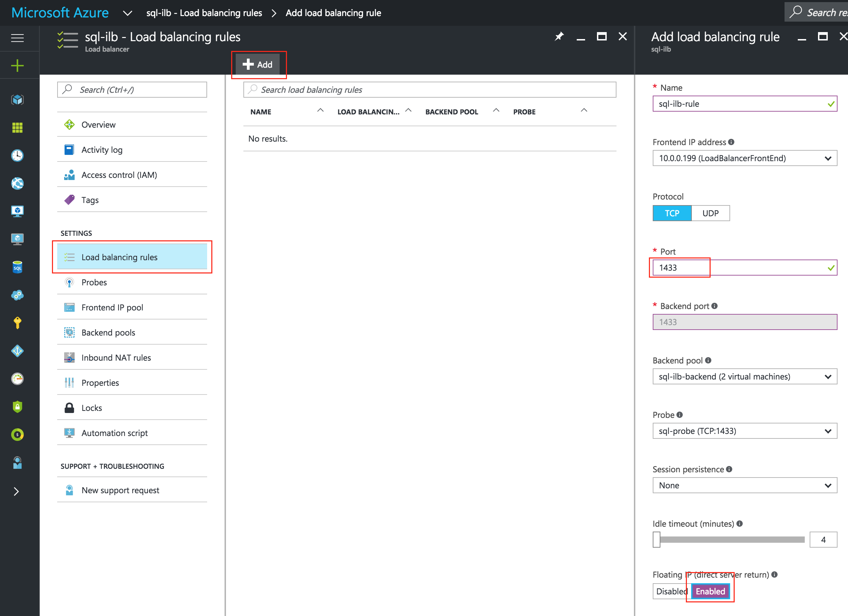
Task: Open Automation script menu item
Action: (132, 433)
